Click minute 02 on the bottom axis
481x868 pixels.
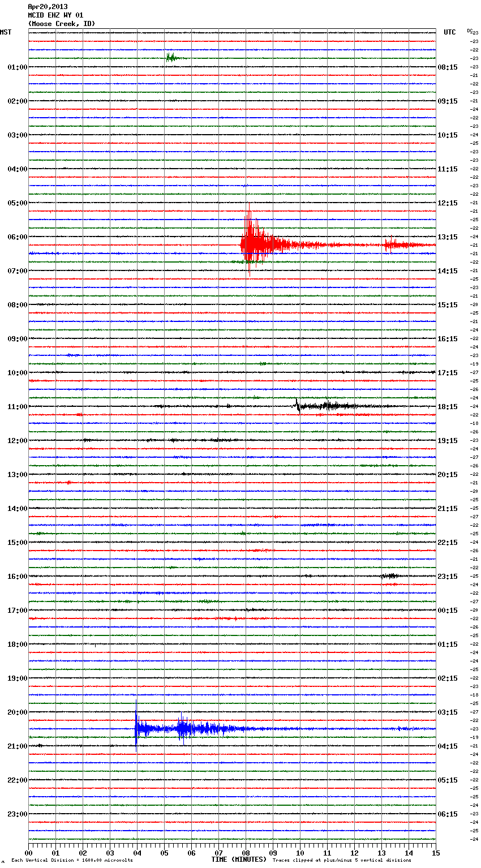click(83, 853)
